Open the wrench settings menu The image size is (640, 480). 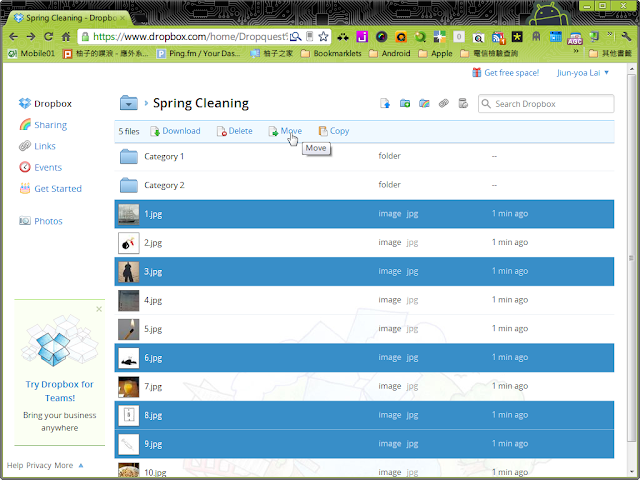(x=627, y=37)
